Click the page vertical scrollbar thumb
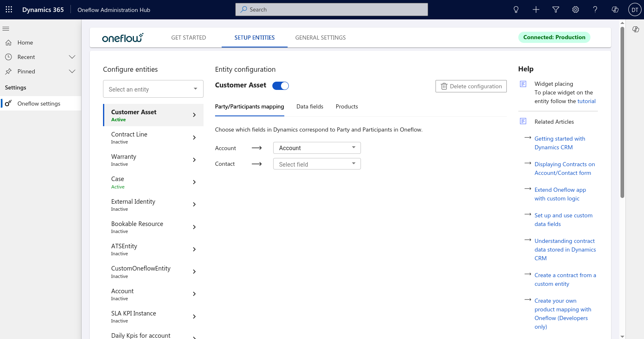This screenshot has width=644, height=339. click(x=622, y=111)
